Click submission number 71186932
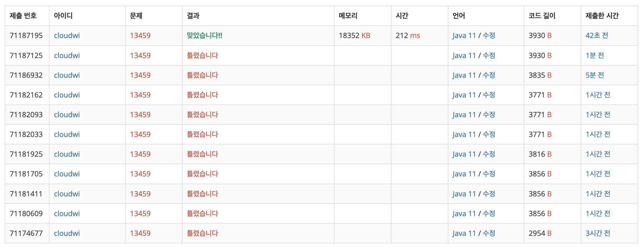 click(26, 75)
